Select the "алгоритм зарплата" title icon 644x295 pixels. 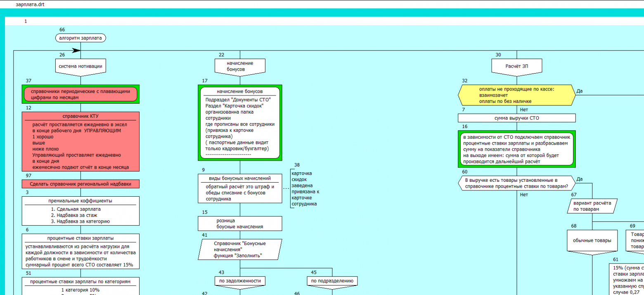click(80, 38)
